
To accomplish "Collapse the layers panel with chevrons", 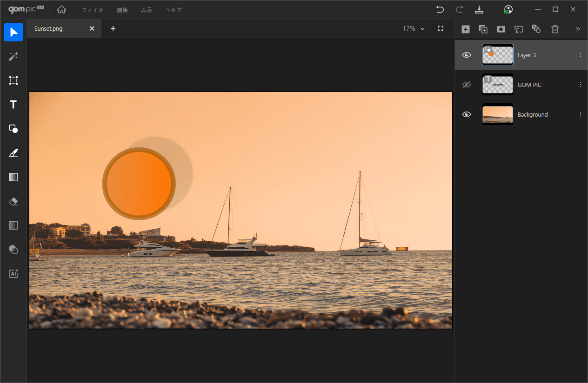I will (x=578, y=29).
